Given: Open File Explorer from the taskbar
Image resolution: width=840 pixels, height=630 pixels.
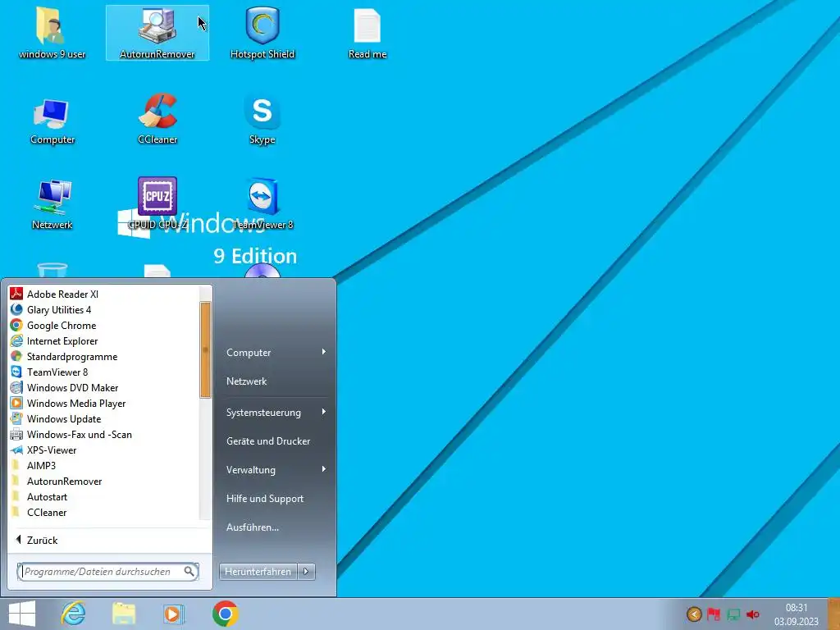Looking at the screenshot, I should tap(124, 614).
